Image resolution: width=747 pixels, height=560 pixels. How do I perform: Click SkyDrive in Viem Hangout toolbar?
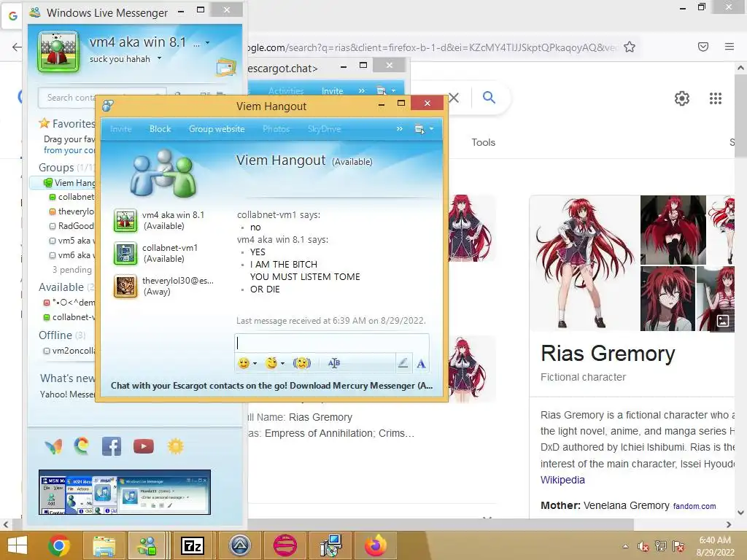coord(324,129)
